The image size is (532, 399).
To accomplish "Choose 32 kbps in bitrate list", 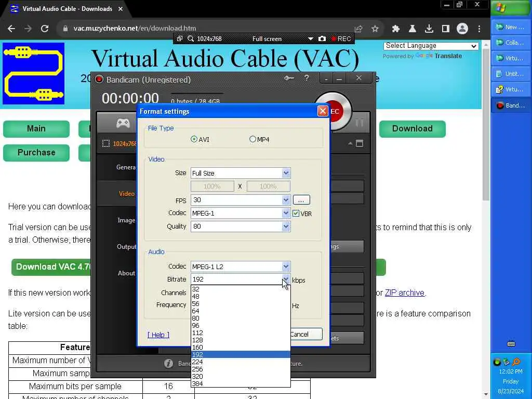I will [x=241, y=289].
